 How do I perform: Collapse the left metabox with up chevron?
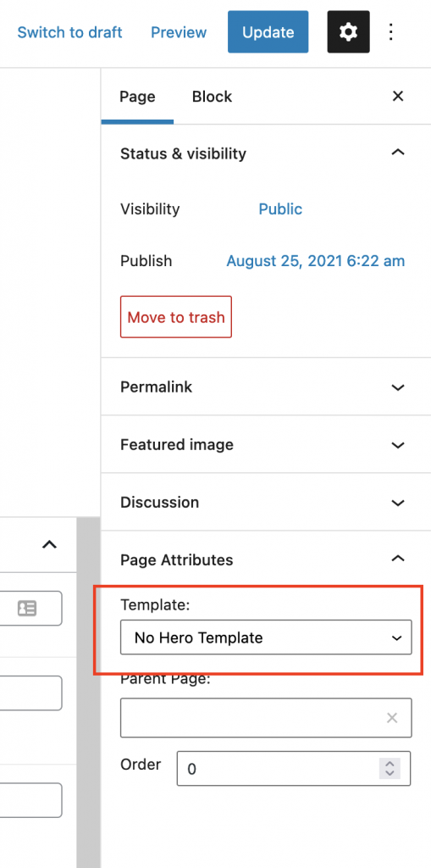50,545
